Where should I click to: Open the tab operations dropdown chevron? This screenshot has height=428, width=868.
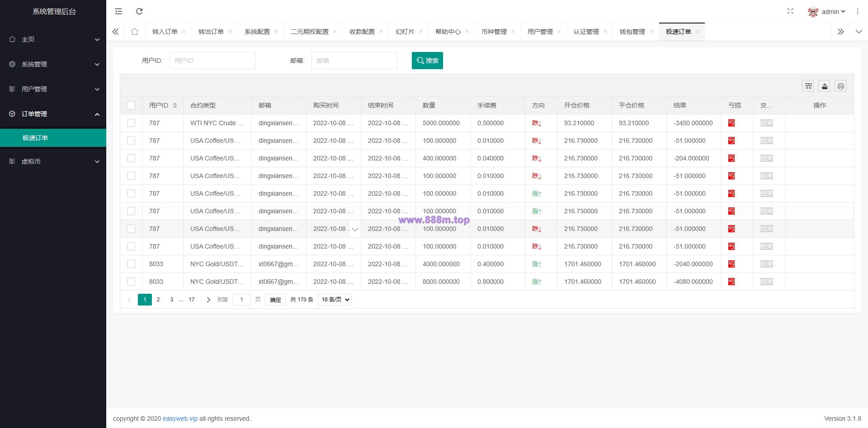pyautogui.click(x=859, y=32)
